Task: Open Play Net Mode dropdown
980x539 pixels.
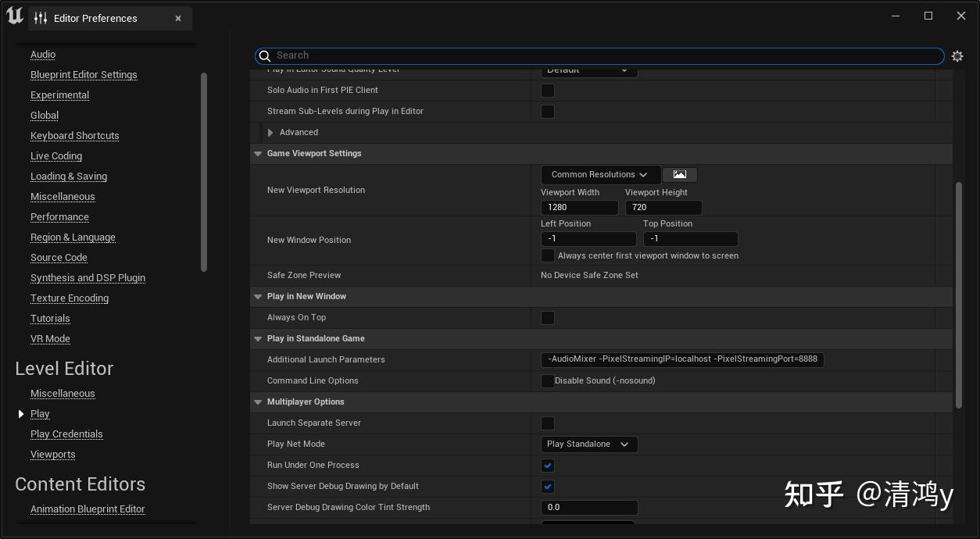Action: [589, 444]
